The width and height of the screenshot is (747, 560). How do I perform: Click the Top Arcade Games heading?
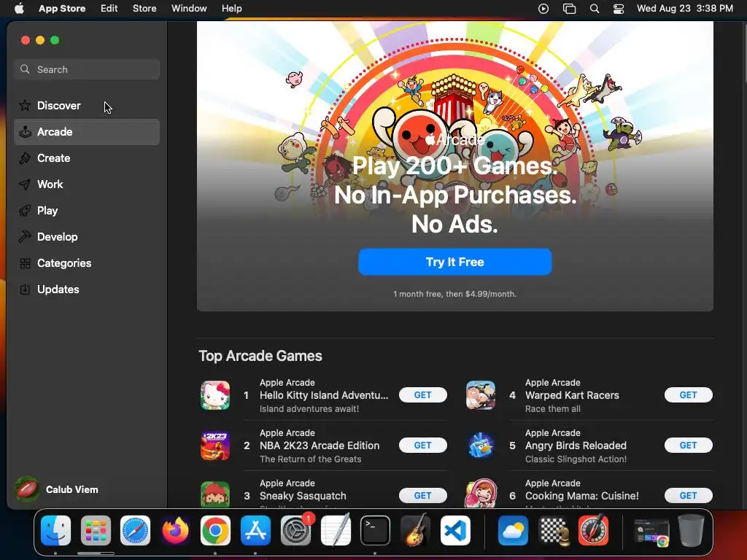point(260,356)
